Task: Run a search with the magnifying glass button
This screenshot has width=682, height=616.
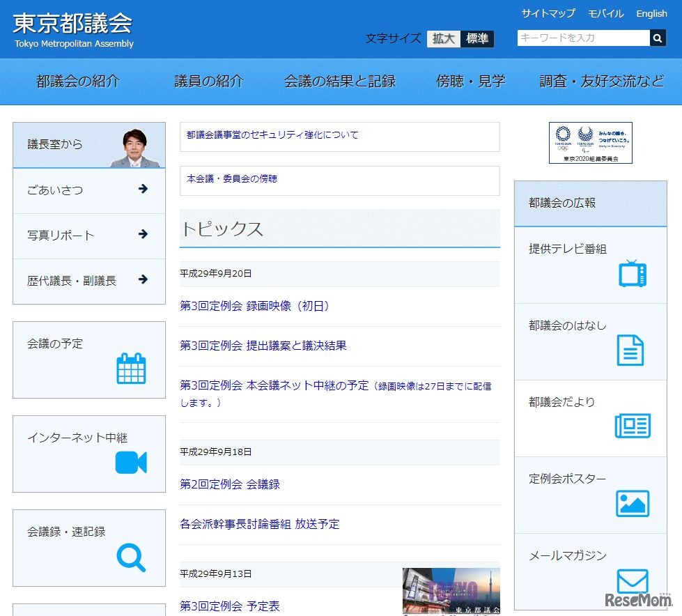Action: click(x=658, y=38)
